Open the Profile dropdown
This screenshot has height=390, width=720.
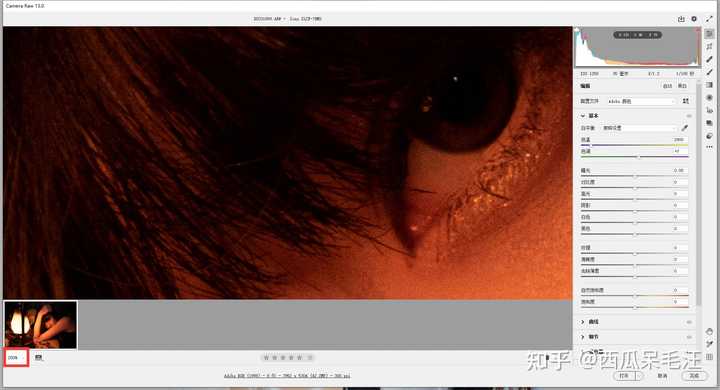click(x=641, y=101)
